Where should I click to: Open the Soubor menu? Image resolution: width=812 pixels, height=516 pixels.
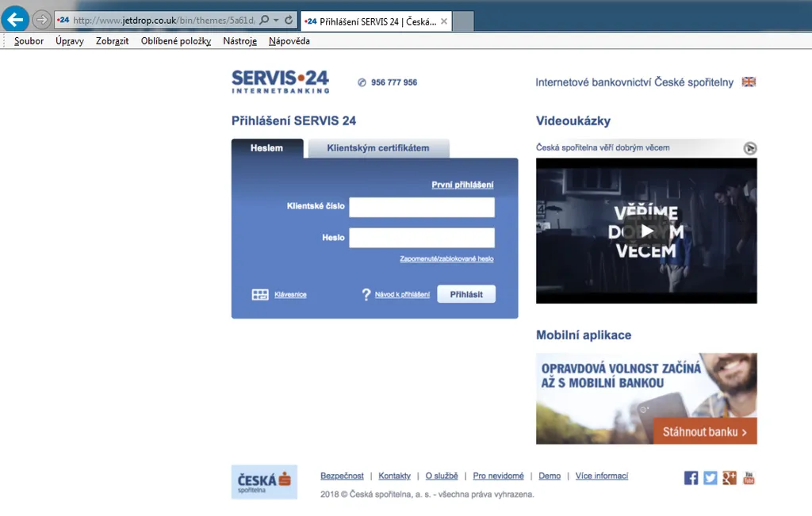pos(29,41)
